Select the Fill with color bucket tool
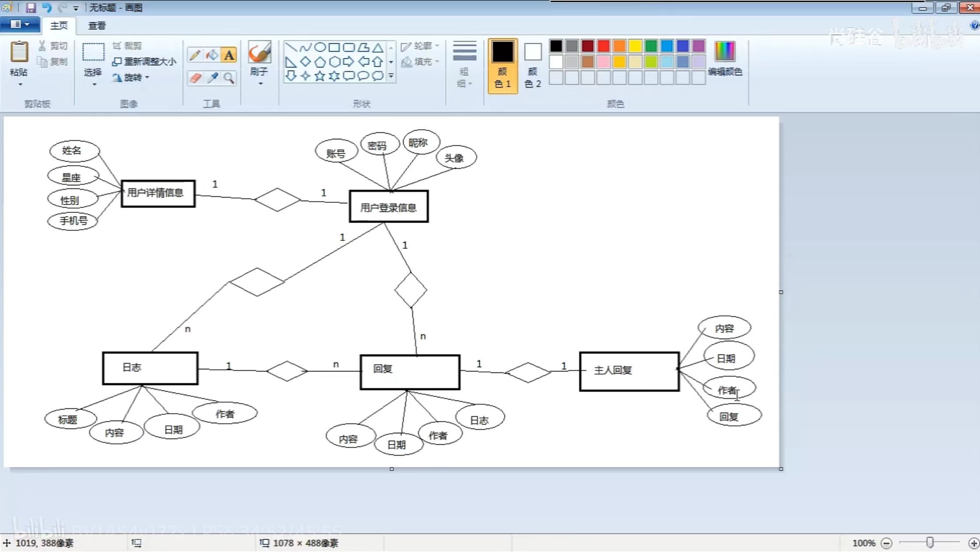 [x=212, y=55]
